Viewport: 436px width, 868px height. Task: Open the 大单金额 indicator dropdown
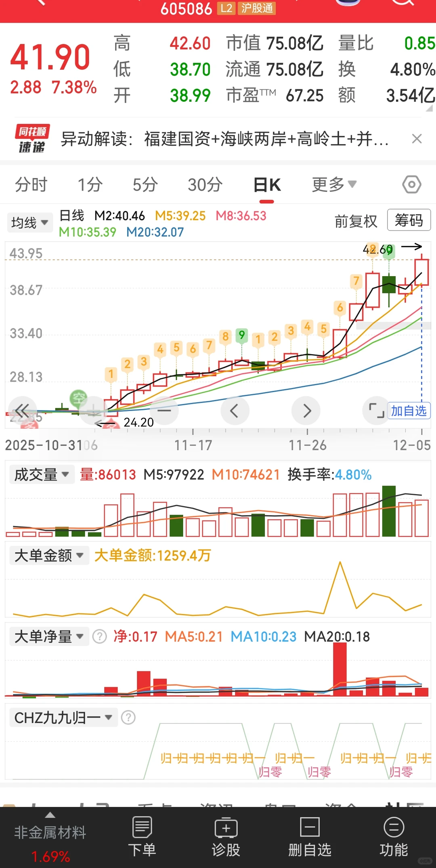[49, 556]
